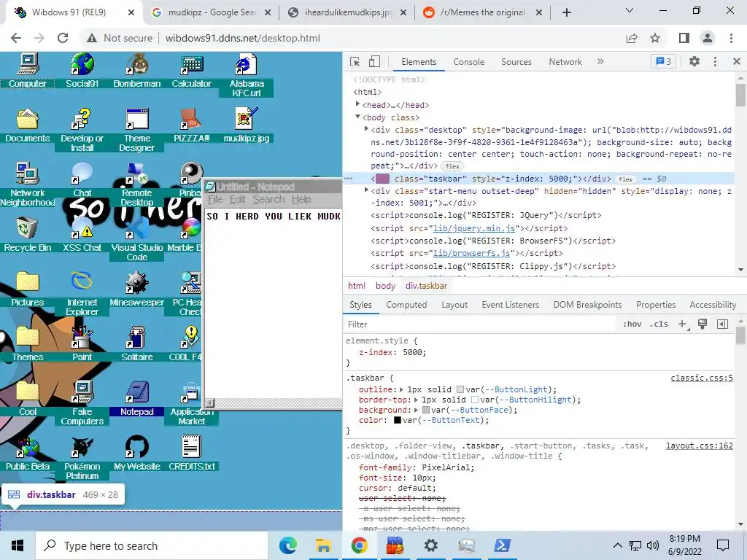Viewport: 747px width, 560px height.
Task: Switch to the Network tab
Action: tap(565, 61)
